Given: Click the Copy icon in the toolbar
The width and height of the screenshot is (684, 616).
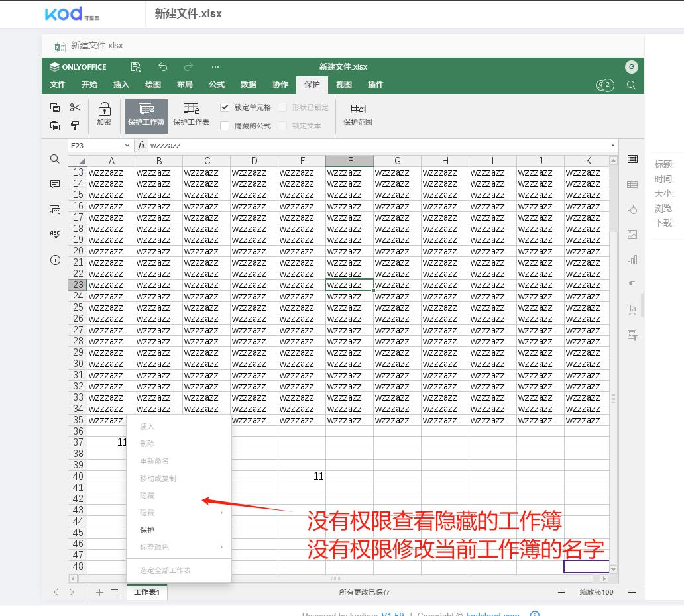Looking at the screenshot, I should pos(55,107).
